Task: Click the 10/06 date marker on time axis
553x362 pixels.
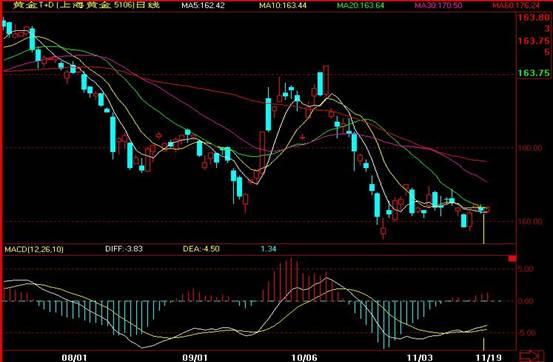Action: [304, 357]
